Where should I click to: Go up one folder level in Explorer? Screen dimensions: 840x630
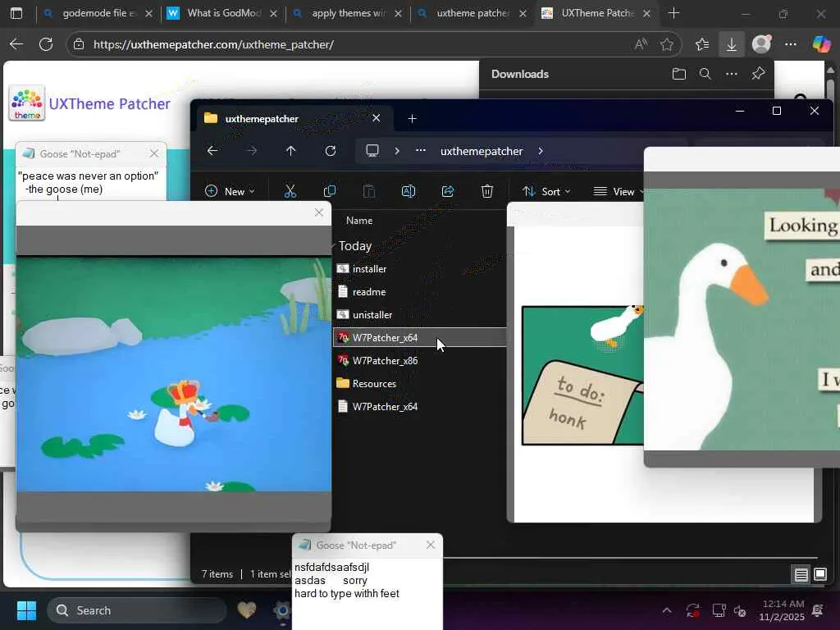tap(290, 151)
